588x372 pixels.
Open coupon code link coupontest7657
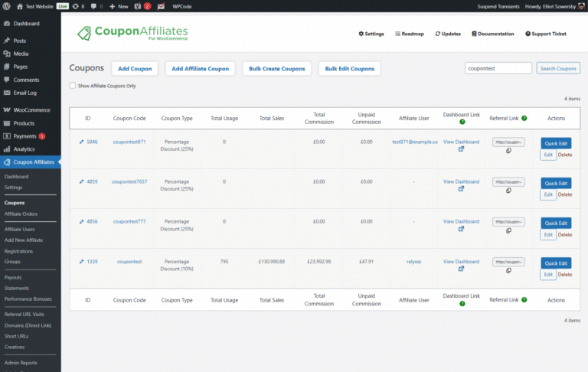pos(129,181)
